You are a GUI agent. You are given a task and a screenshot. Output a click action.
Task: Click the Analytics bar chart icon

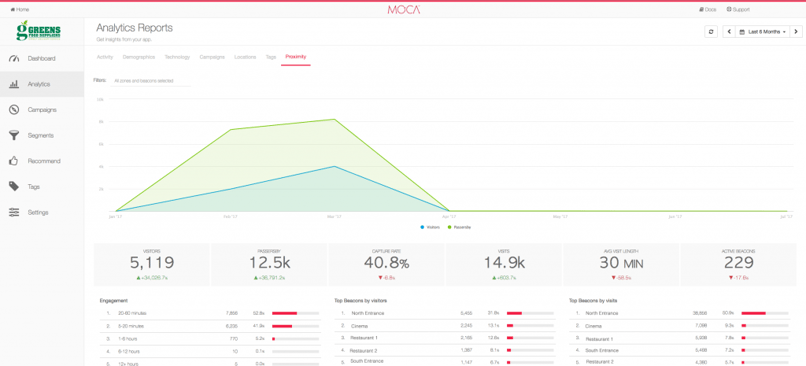click(x=14, y=84)
